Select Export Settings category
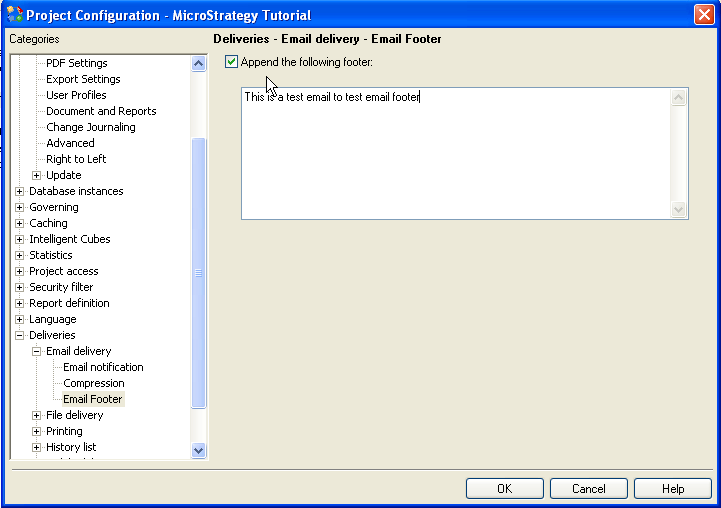This screenshot has height=508, width=721. [x=83, y=79]
